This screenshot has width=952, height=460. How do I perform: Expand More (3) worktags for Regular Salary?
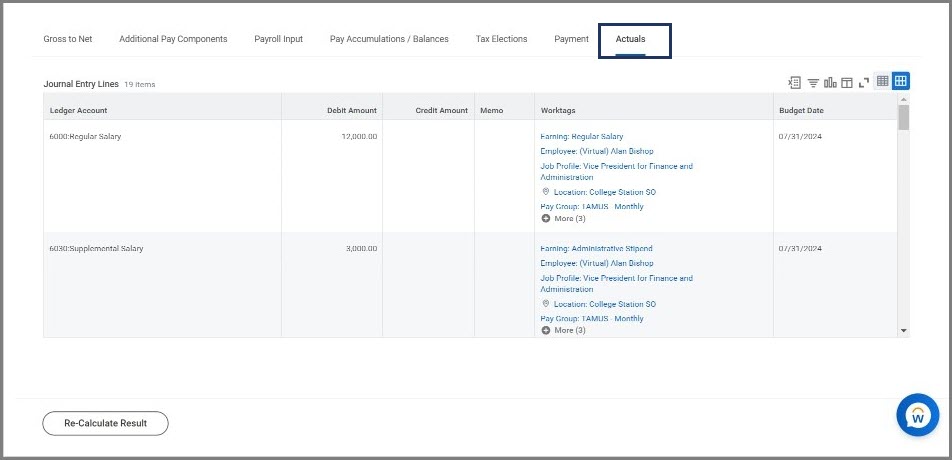coord(563,218)
